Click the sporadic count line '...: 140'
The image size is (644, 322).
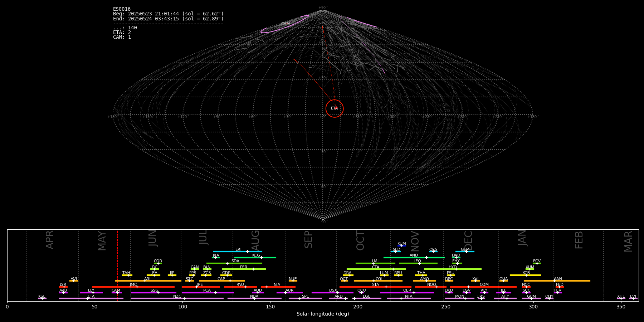pyautogui.click(x=125, y=28)
